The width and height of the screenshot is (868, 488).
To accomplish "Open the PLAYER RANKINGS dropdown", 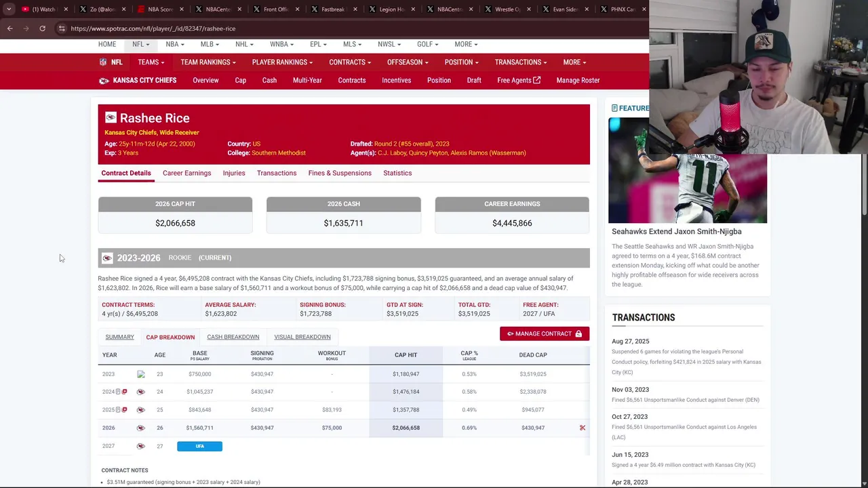I will coord(282,62).
